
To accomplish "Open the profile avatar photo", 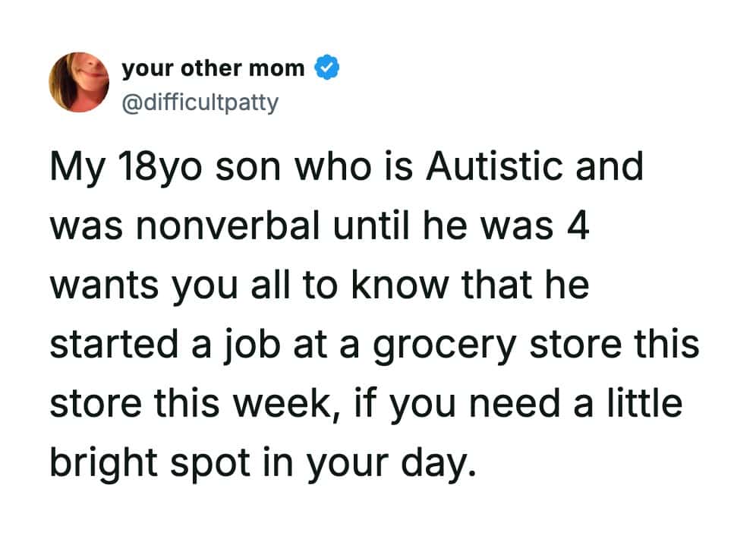I will click(x=79, y=82).
